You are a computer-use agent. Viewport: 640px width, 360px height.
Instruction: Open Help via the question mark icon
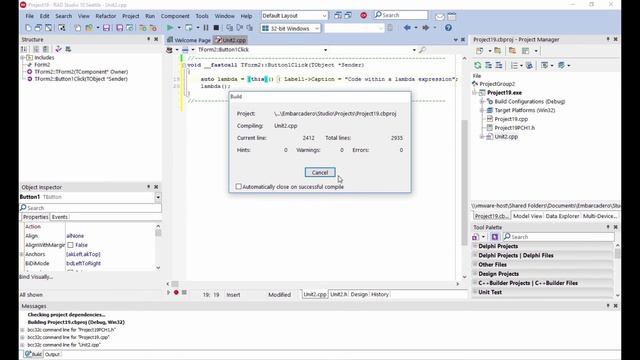(448, 28)
